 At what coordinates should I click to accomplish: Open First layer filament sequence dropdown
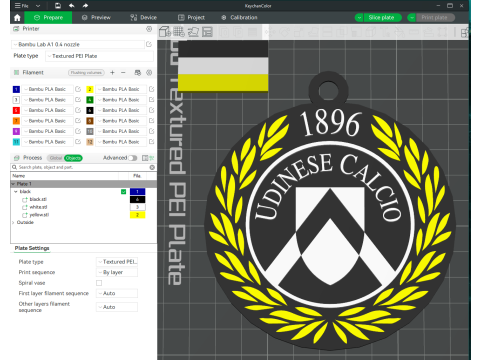[x=117, y=293]
